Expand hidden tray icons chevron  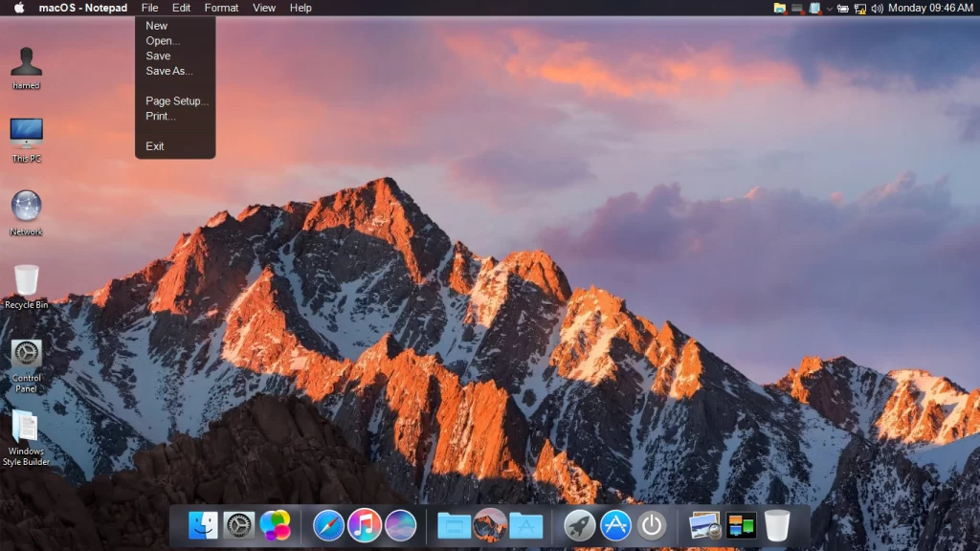(829, 8)
